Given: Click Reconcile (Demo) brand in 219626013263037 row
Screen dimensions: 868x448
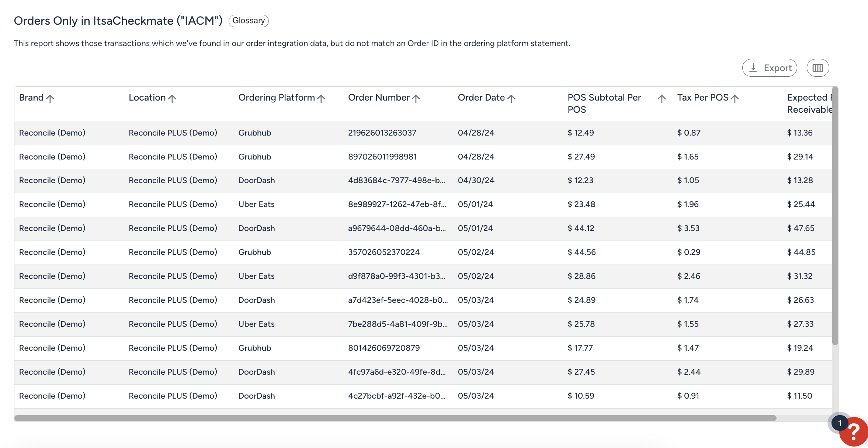Looking at the screenshot, I should 52,133.
